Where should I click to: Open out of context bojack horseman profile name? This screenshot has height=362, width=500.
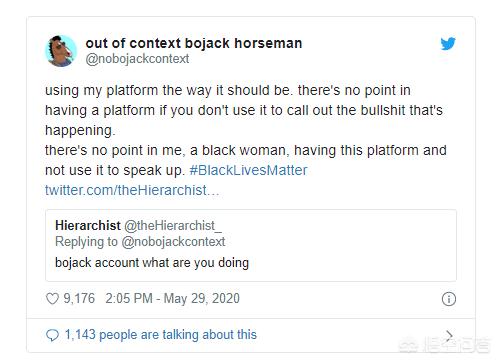[194, 43]
